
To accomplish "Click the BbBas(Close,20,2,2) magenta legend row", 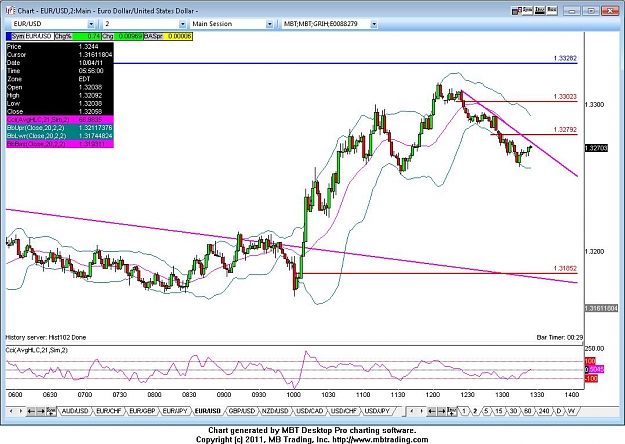I will [60, 144].
